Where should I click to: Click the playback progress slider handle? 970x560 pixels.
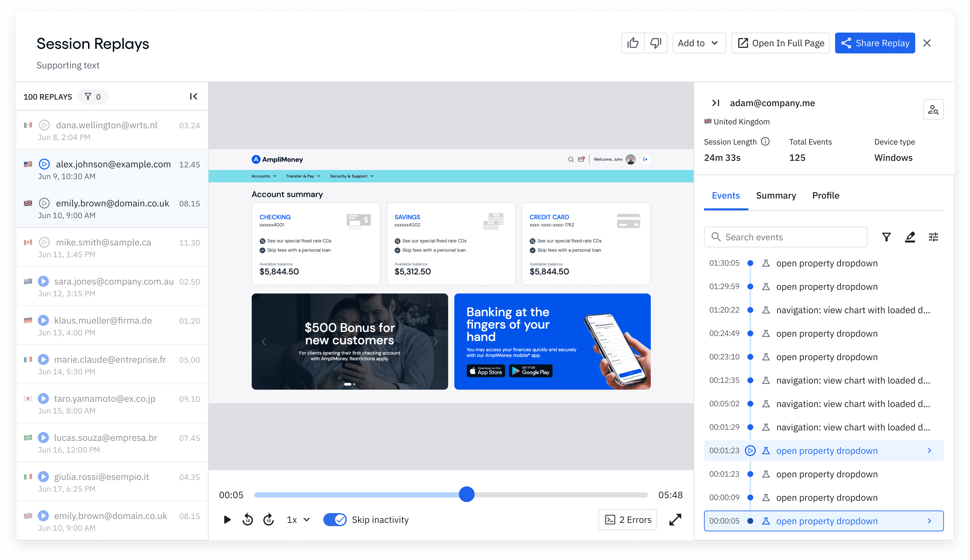coord(467,494)
